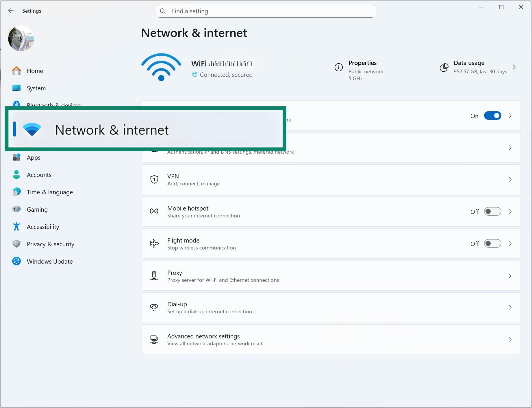Expand the VPN row chevron
The width and height of the screenshot is (532, 408).
(x=510, y=180)
